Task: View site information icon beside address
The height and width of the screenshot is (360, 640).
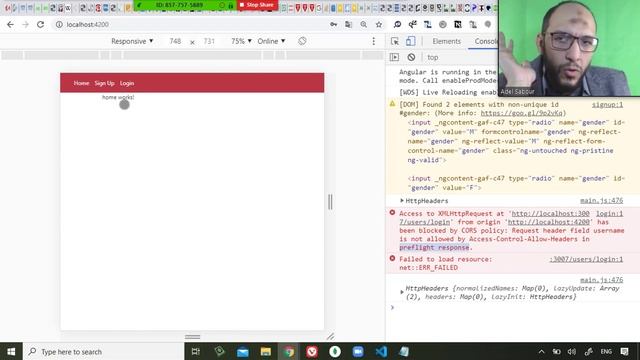Action: (x=59, y=24)
